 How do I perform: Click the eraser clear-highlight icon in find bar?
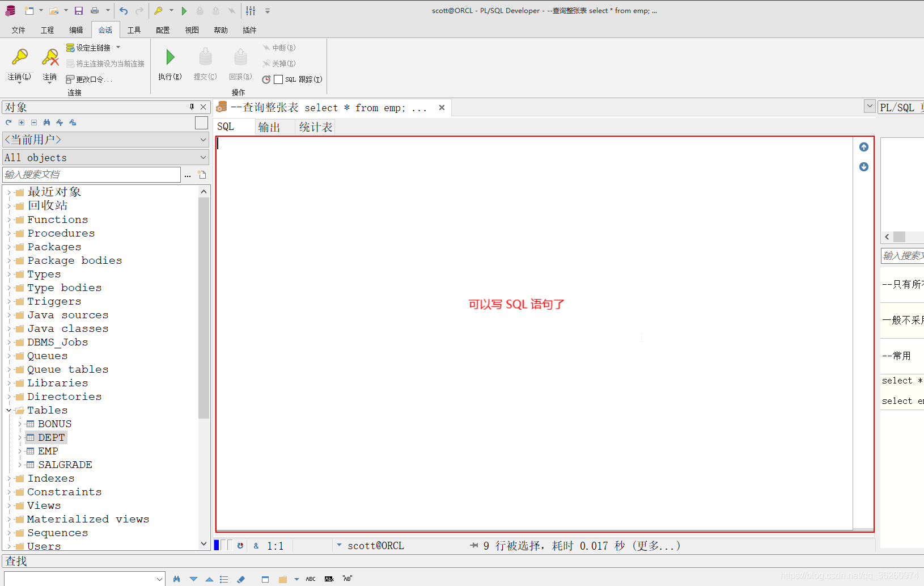tap(241, 579)
